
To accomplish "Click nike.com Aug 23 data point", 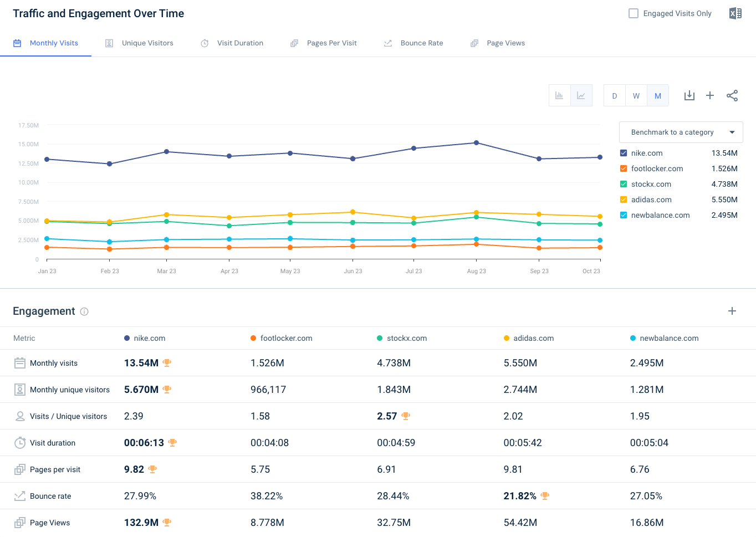I will [476, 143].
